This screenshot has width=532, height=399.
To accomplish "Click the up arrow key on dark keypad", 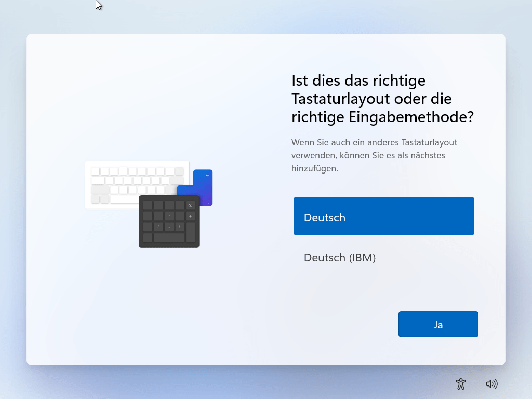I will [x=169, y=216].
